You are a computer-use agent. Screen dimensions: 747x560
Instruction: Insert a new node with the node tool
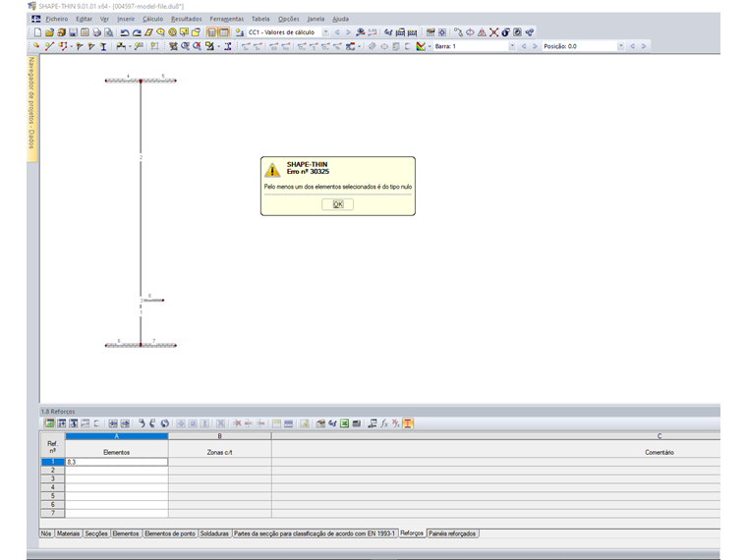36,46
